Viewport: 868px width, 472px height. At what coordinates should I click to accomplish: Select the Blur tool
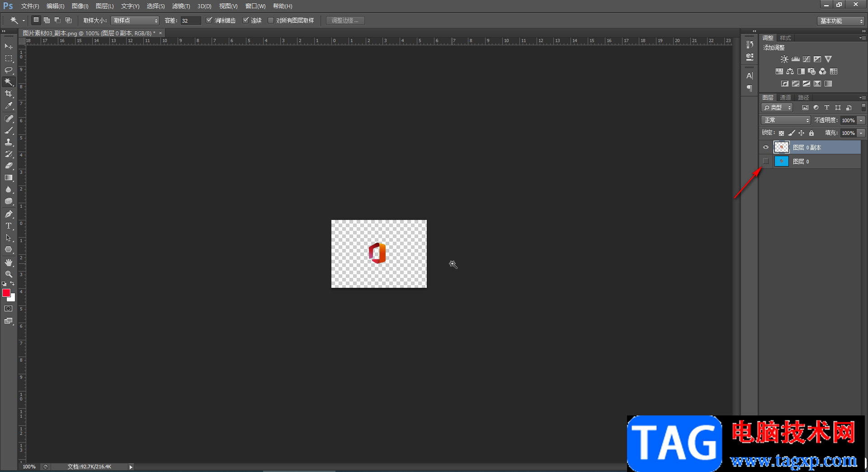(9, 189)
